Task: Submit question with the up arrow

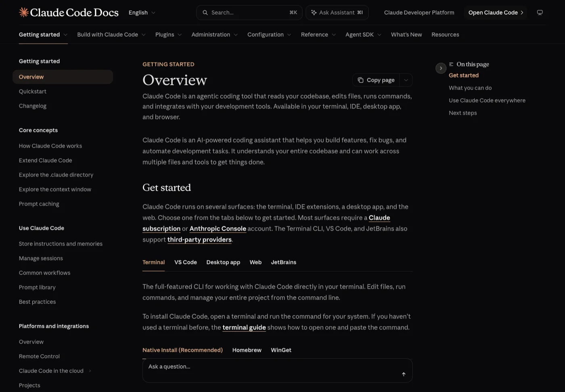Action: tap(404, 374)
